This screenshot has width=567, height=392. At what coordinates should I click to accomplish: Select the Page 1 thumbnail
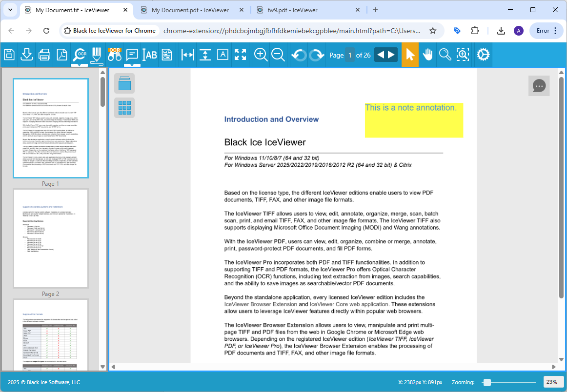(51, 128)
